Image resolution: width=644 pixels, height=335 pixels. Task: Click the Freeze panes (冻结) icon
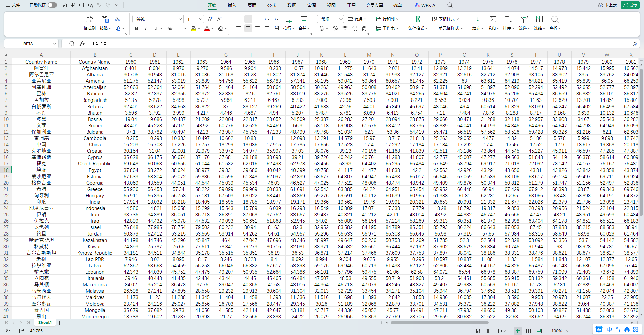[539, 19]
